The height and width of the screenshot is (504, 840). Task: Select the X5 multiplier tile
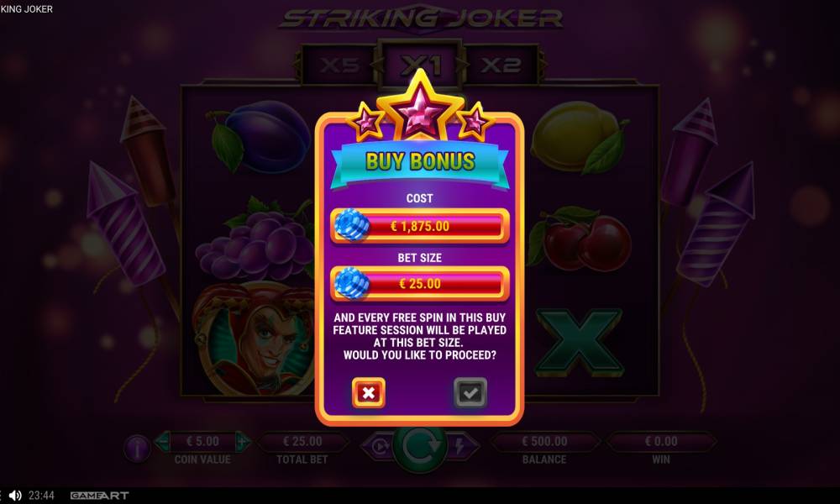pos(339,65)
